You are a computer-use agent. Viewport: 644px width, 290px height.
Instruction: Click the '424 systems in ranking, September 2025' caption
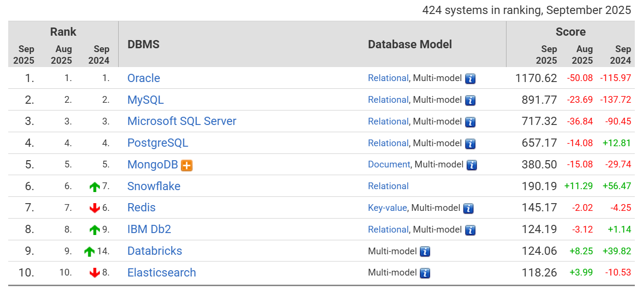point(527,10)
